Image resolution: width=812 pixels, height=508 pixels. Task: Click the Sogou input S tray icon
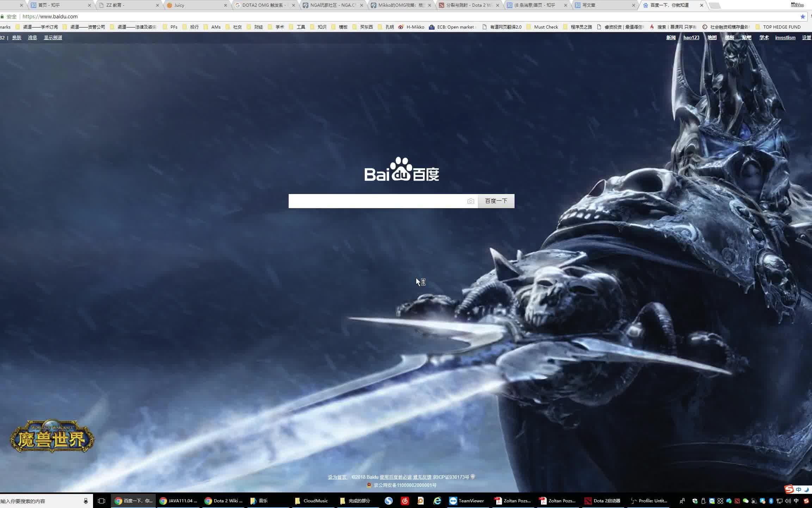(806, 501)
